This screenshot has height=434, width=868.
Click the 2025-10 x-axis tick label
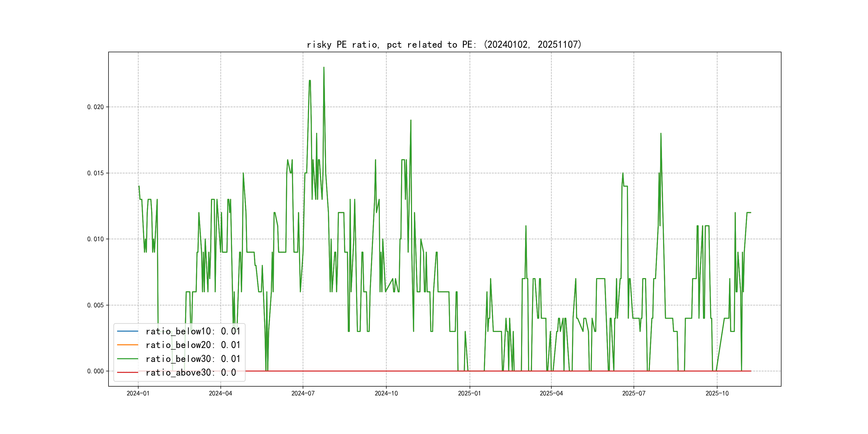click(717, 394)
